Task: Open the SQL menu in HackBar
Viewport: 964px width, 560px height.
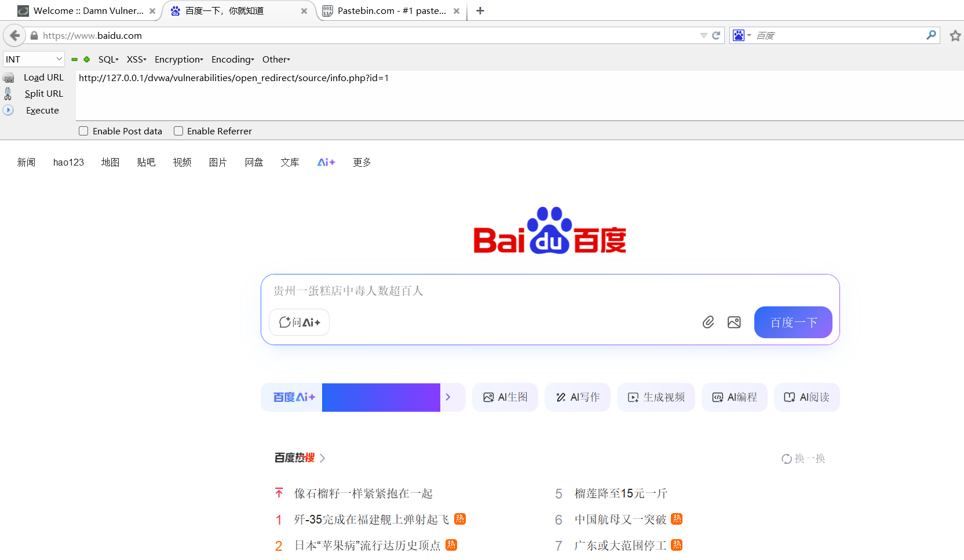Action: tap(108, 59)
